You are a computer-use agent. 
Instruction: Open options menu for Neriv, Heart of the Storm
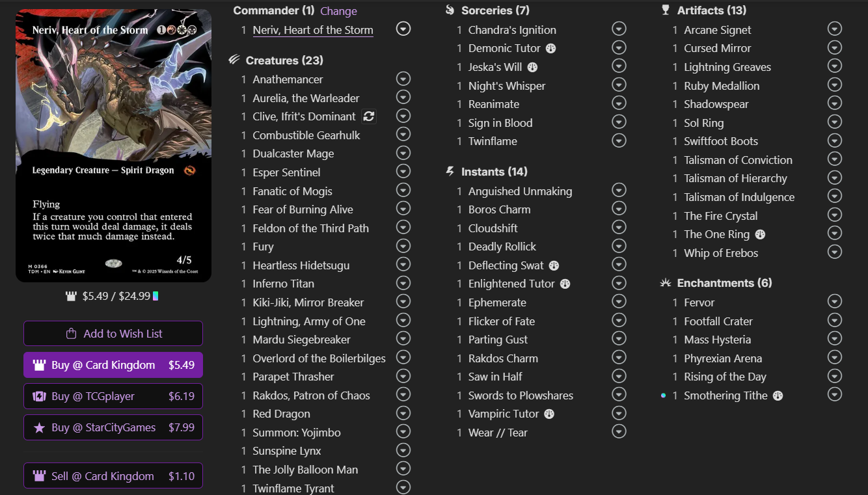(x=403, y=29)
